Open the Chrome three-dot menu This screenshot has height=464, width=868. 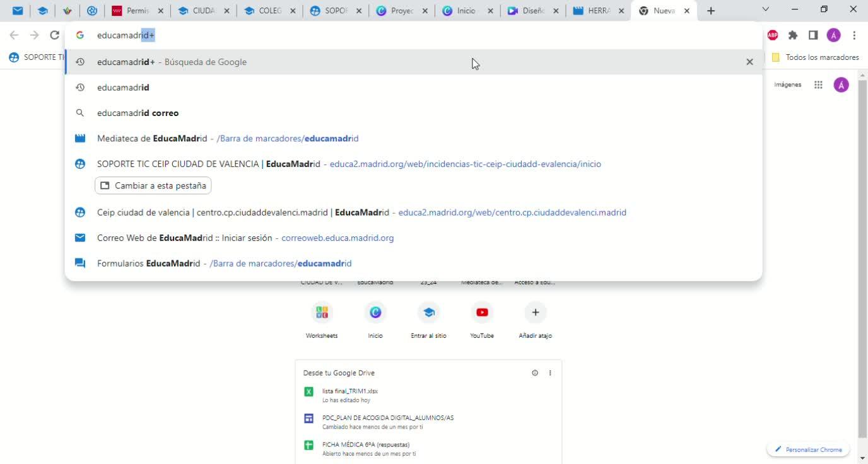(854, 35)
